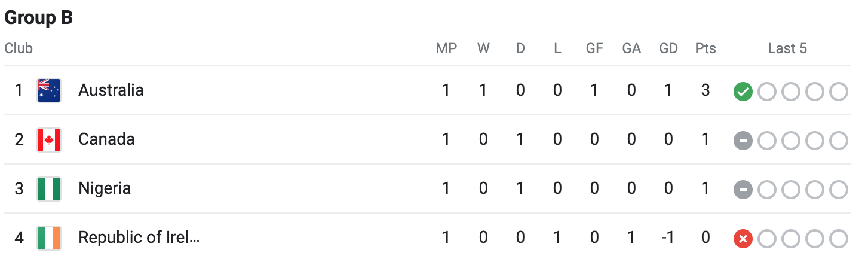The image size is (868, 277).
Task: Click Australia's green win checkmark icon
Action: click(743, 92)
